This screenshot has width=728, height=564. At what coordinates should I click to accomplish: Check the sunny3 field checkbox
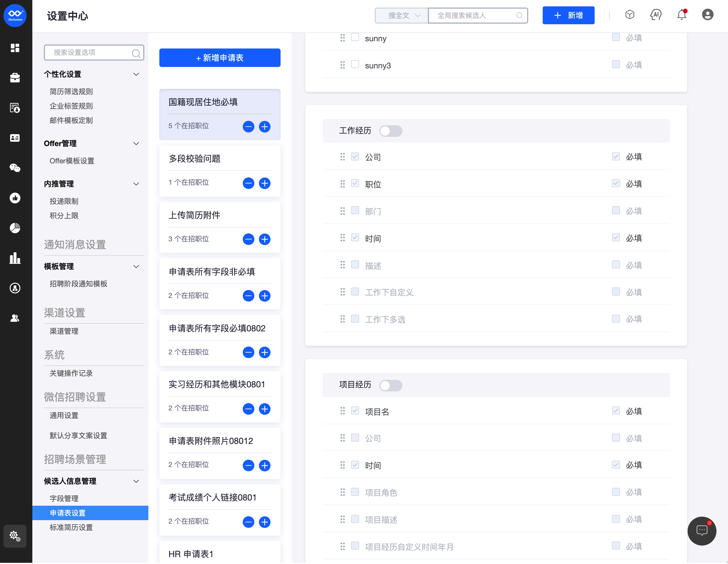355,64
